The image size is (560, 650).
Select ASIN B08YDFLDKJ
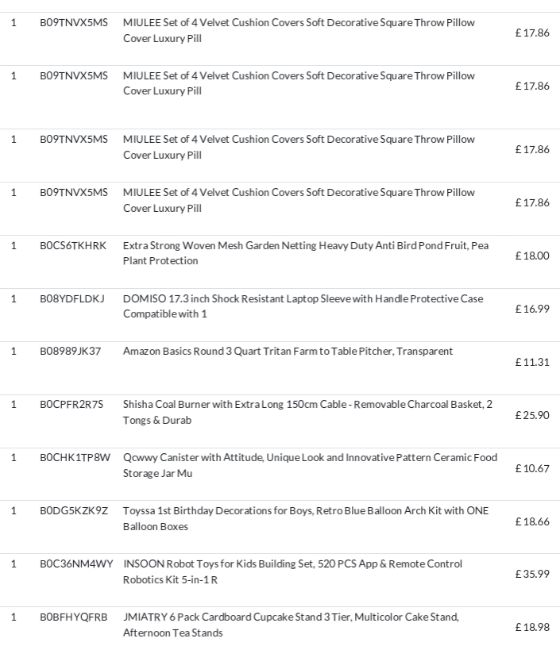click(x=72, y=298)
